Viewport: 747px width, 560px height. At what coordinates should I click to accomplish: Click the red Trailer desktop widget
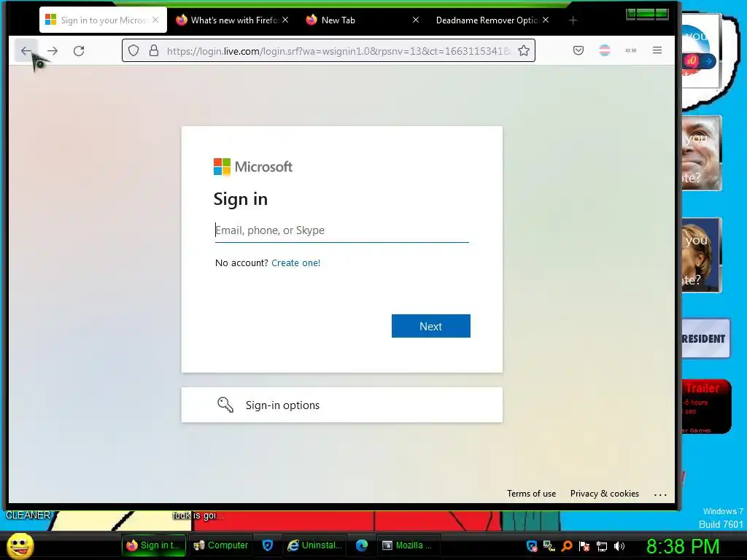click(706, 407)
